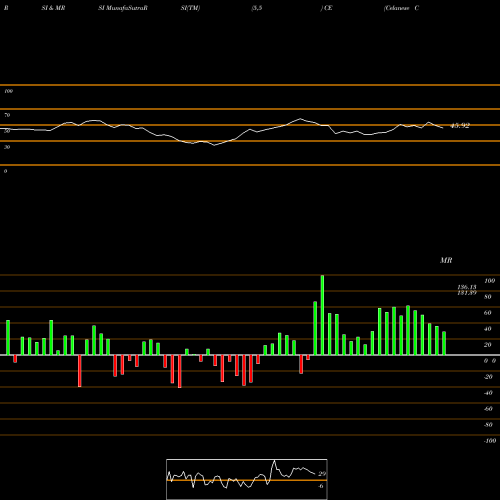Click the 'SI(TM)' header label

190,8
